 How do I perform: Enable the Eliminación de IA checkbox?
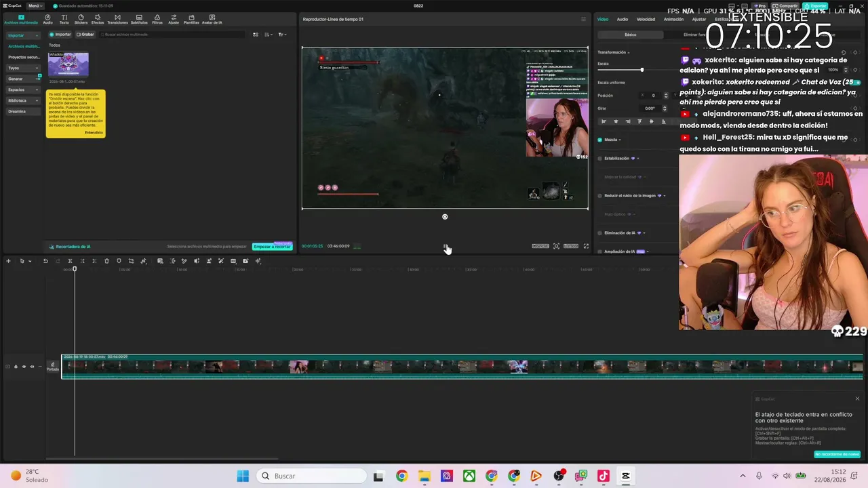point(599,233)
